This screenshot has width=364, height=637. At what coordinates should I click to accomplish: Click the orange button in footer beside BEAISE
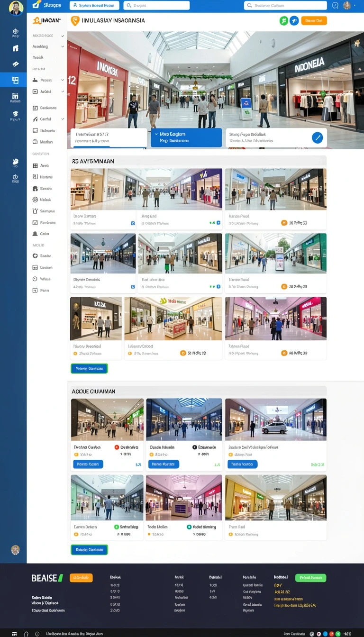[x=81, y=578]
